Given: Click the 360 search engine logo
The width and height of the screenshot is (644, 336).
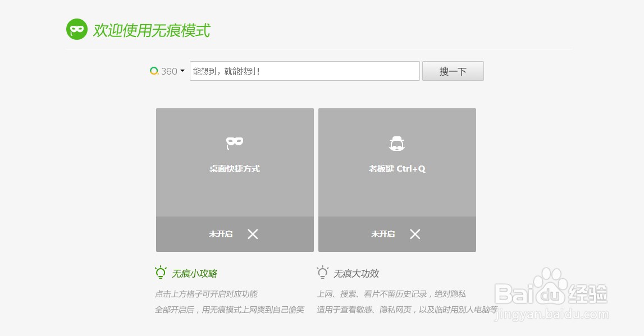Looking at the screenshot, I should coord(154,71).
